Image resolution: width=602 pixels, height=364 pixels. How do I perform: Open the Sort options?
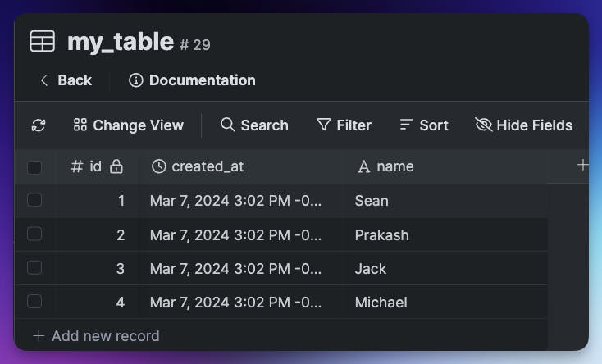tap(424, 125)
